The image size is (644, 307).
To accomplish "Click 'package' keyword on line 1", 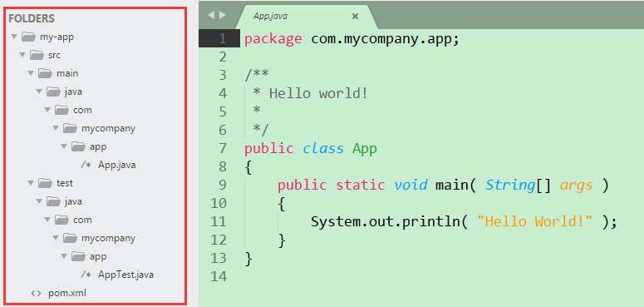I will click(273, 39).
